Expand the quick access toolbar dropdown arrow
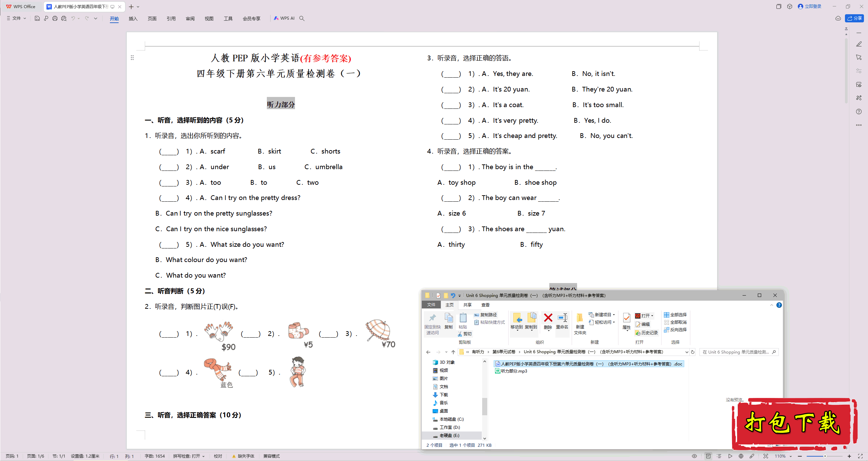This screenshot has width=868, height=461. click(96, 18)
